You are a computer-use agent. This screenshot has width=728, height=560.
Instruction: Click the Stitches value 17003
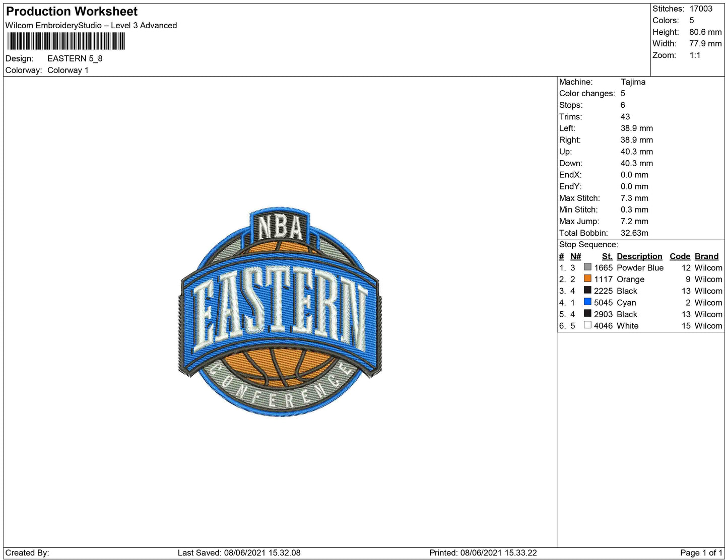(x=701, y=9)
